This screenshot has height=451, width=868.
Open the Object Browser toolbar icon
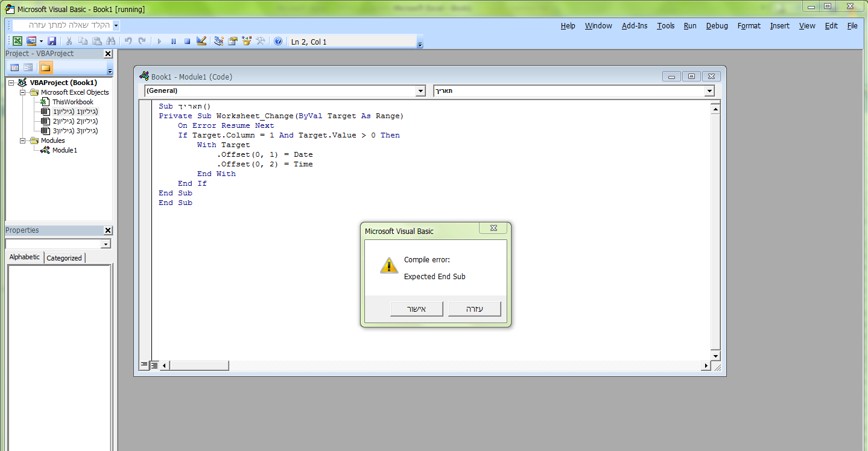pyautogui.click(x=246, y=41)
